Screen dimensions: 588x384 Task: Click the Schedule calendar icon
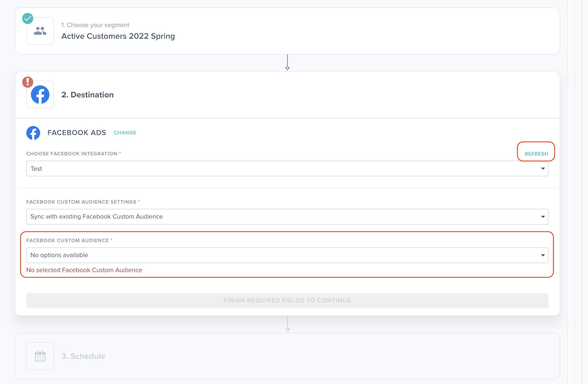[40, 356]
